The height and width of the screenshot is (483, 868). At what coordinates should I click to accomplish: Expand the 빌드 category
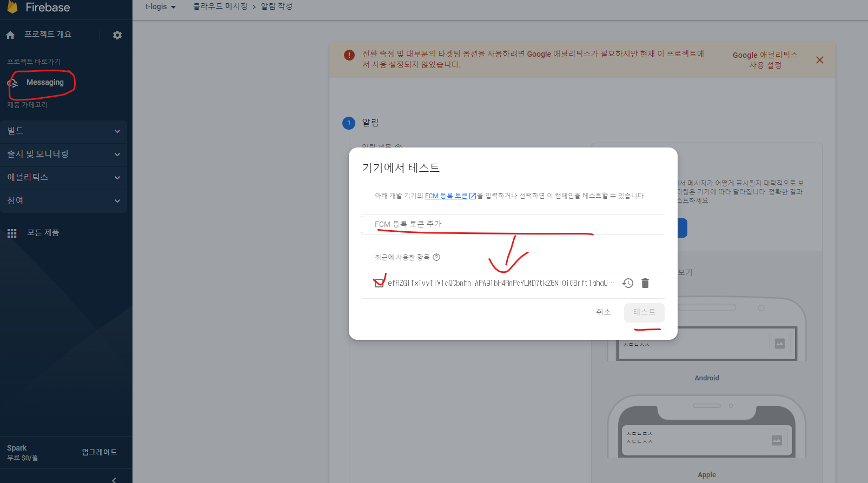(x=64, y=131)
